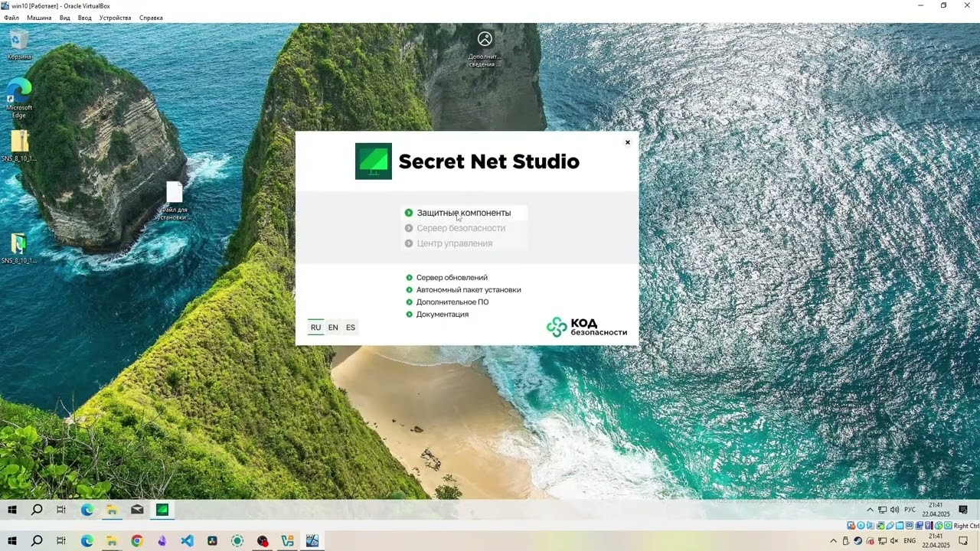Click Secret Net Studio icon on guest taskbar
This screenshot has width=980, height=551.
pos(162,510)
